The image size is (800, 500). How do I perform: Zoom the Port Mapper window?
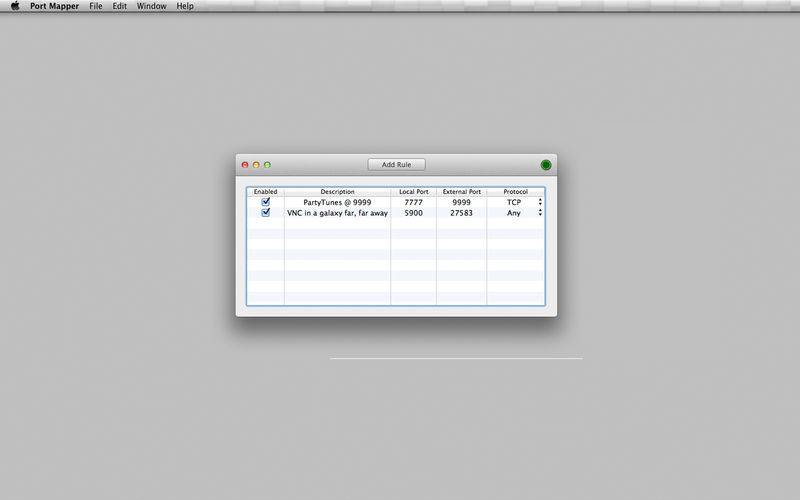[267, 165]
